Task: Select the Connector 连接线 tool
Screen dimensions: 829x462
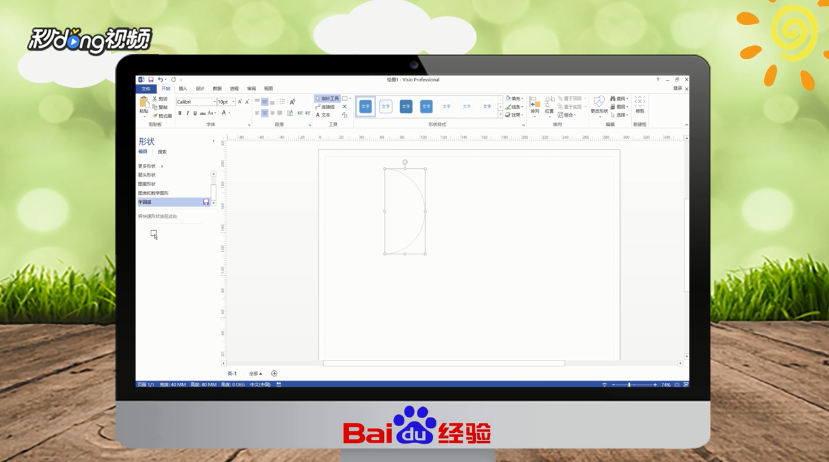Action: [326, 107]
